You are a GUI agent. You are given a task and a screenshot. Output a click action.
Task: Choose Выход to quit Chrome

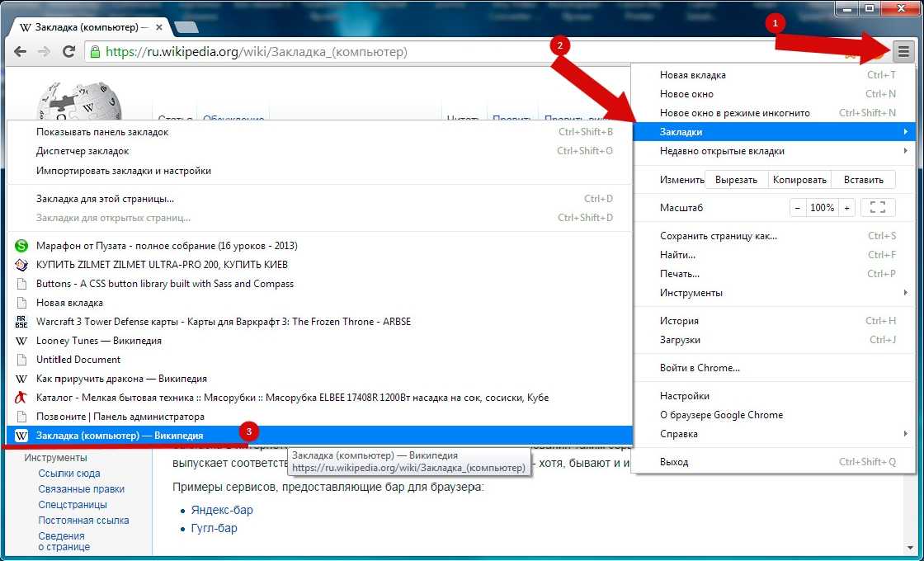[x=775, y=462]
